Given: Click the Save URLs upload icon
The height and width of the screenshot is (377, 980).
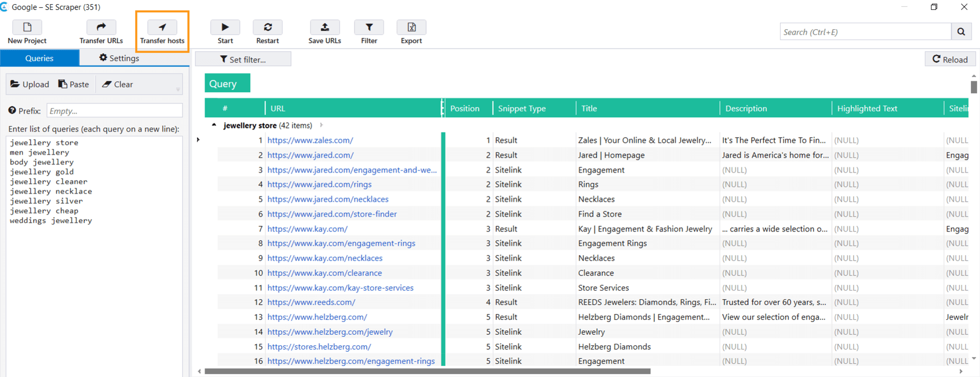Looking at the screenshot, I should (325, 27).
